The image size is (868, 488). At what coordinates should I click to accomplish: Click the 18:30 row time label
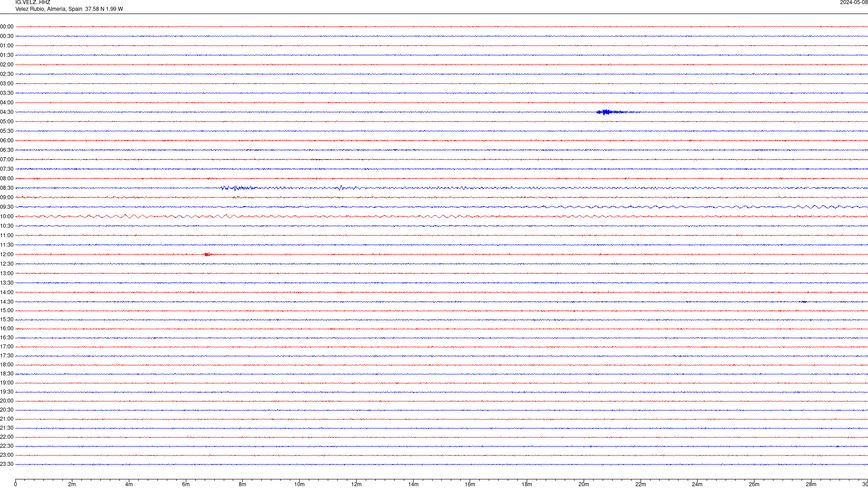click(7, 374)
